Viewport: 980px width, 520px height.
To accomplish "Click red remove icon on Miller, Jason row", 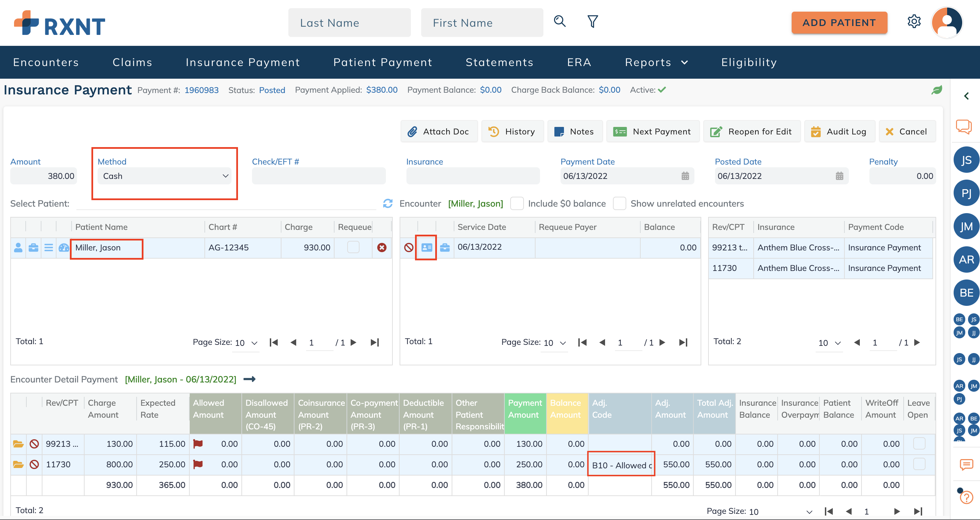I will tap(381, 247).
